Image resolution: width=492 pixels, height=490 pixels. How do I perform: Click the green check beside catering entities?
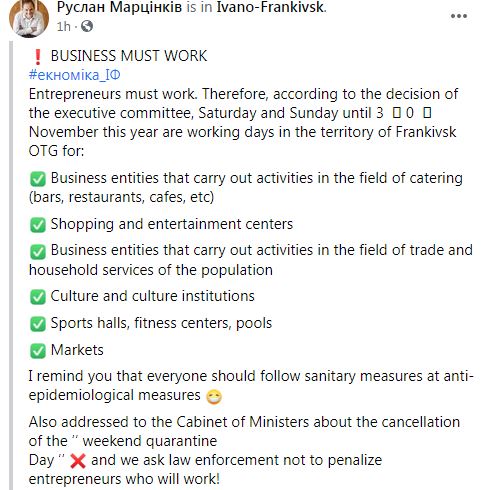pos(38,179)
